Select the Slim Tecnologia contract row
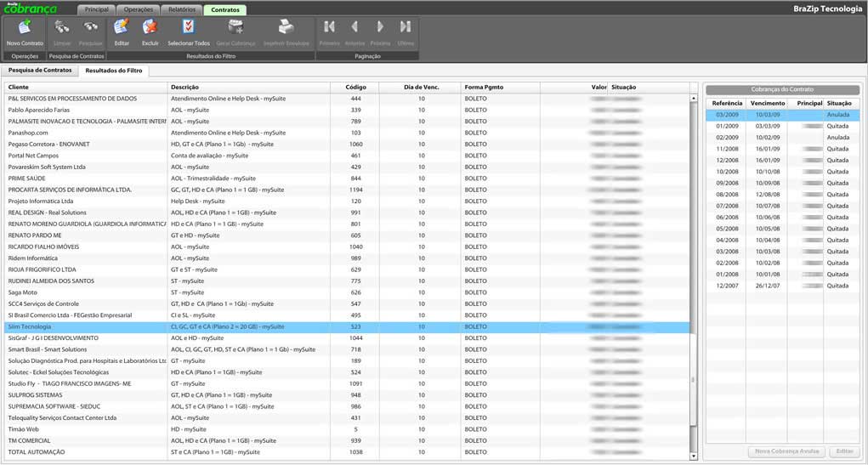The image size is (868, 465). tap(347, 327)
